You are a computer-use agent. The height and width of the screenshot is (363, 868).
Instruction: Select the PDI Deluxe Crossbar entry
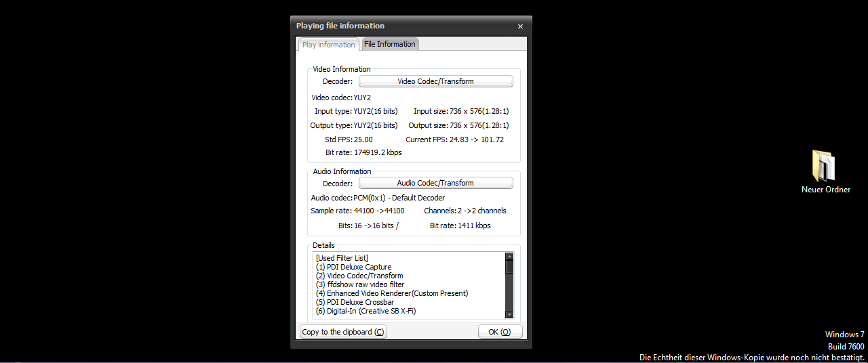[x=355, y=302]
